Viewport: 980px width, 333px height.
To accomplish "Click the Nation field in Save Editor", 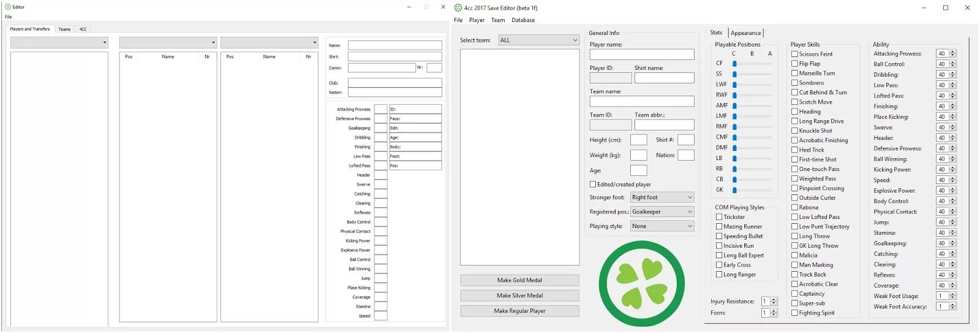I will coord(686,155).
